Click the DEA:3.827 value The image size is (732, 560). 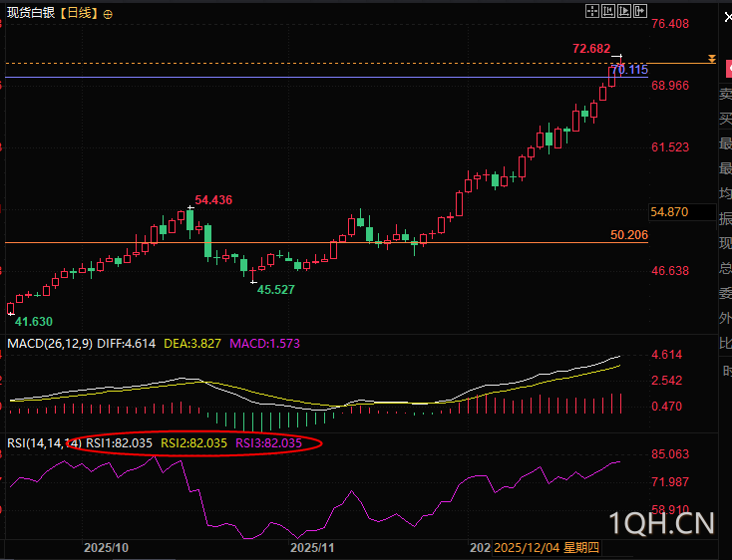point(192,344)
